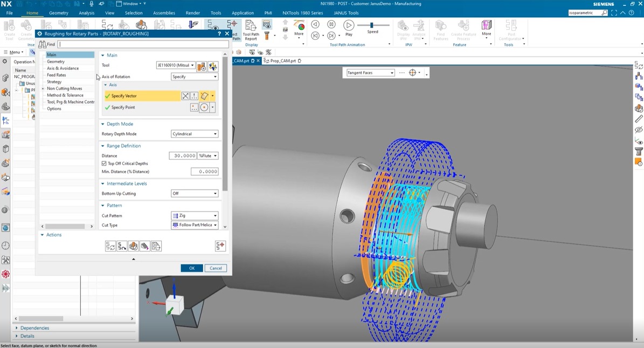Open the Axis of Rotation dropdown
644x348 pixels.
pos(194,77)
